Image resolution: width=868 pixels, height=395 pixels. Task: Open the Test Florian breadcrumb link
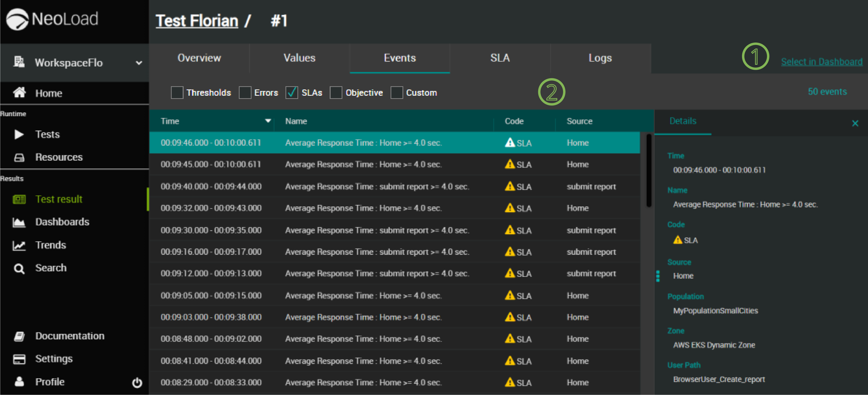197,21
